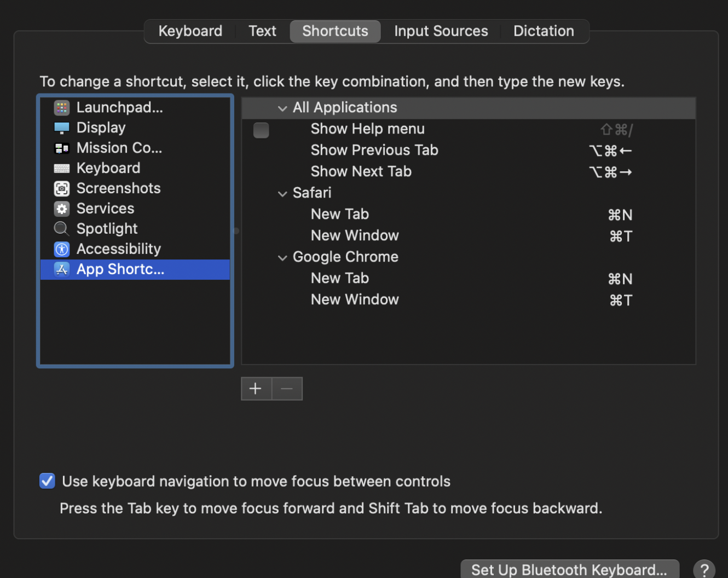
Task: Collapse the Google Chrome shortcuts group
Action: tap(282, 258)
